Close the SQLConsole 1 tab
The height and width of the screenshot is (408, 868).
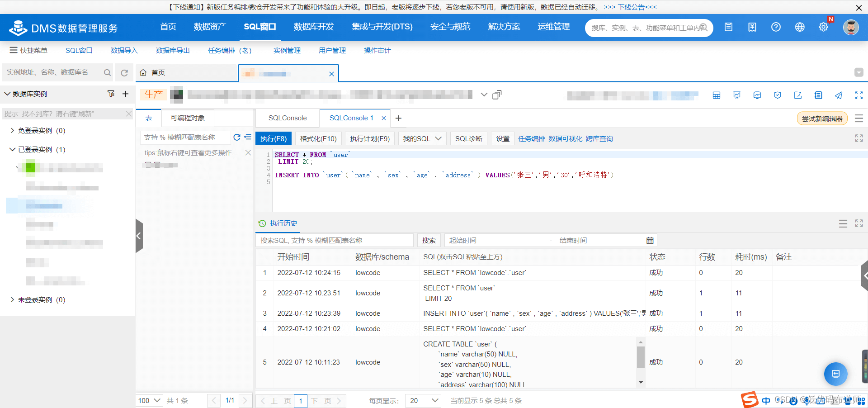[384, 118]
